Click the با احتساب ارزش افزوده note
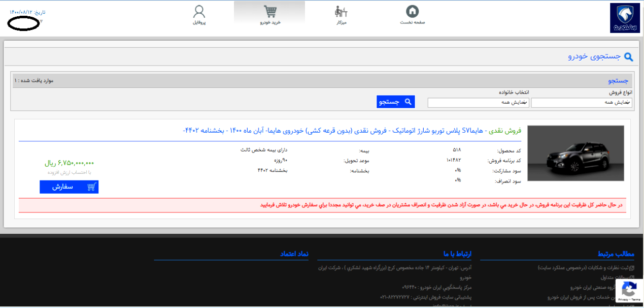The image size is (644, 308). tap(70, 173)
